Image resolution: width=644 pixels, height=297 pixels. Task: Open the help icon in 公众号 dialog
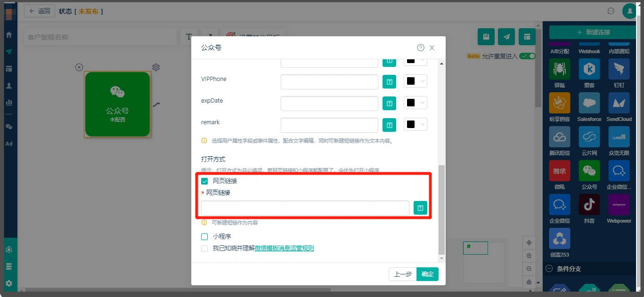(x=421, y=48)
